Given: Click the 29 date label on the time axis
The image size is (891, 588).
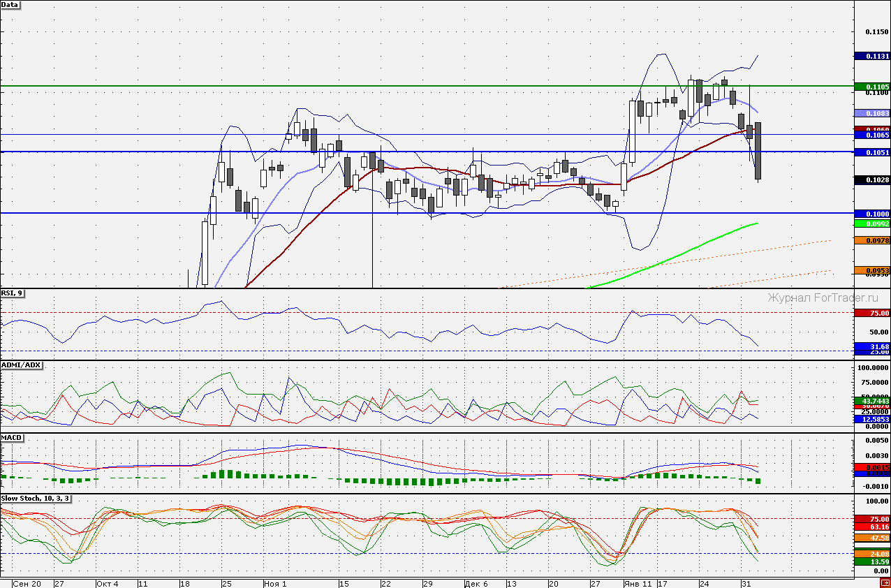Looking at the screenshot, I should pyautogui.click(x=427, y=583).
